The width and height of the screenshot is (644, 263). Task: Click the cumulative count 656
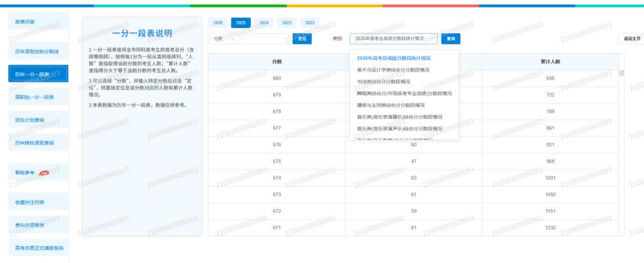pyautogui.click(x=550, y=78)
